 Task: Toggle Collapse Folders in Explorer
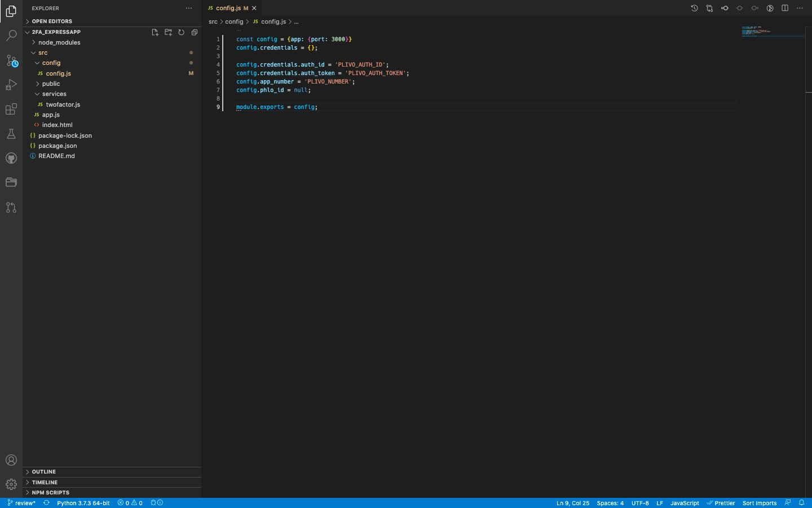coord(194,32)
